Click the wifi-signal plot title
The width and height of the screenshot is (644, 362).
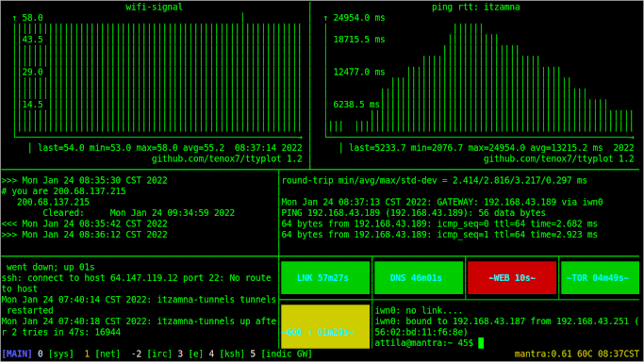(x=154, y=7)
